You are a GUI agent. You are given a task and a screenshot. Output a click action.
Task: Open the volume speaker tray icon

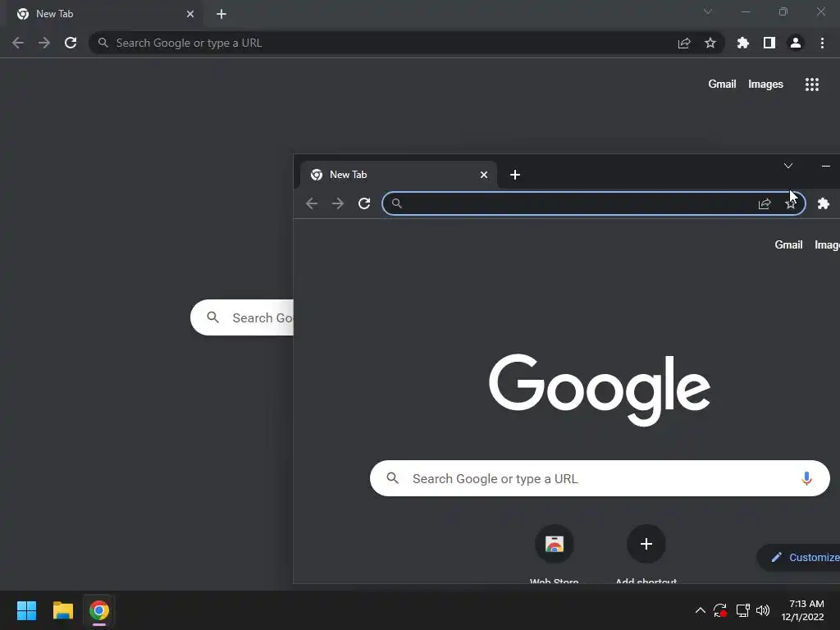point(763,610)
